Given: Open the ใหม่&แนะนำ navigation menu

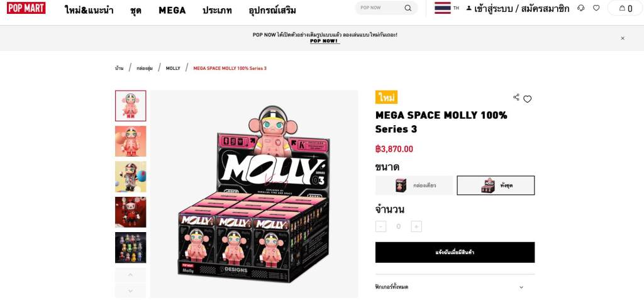Looking at the screenshot, I should click(89, 10).
